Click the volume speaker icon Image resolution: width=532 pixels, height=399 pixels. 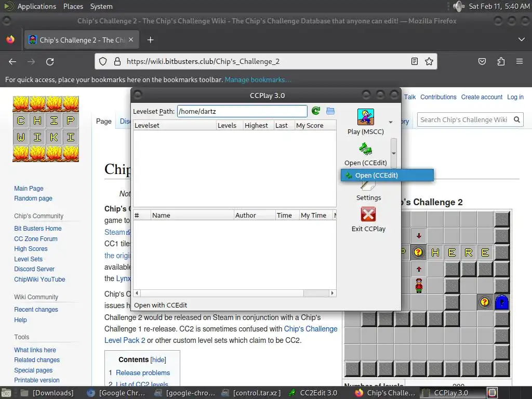click(x=458, y=6)
